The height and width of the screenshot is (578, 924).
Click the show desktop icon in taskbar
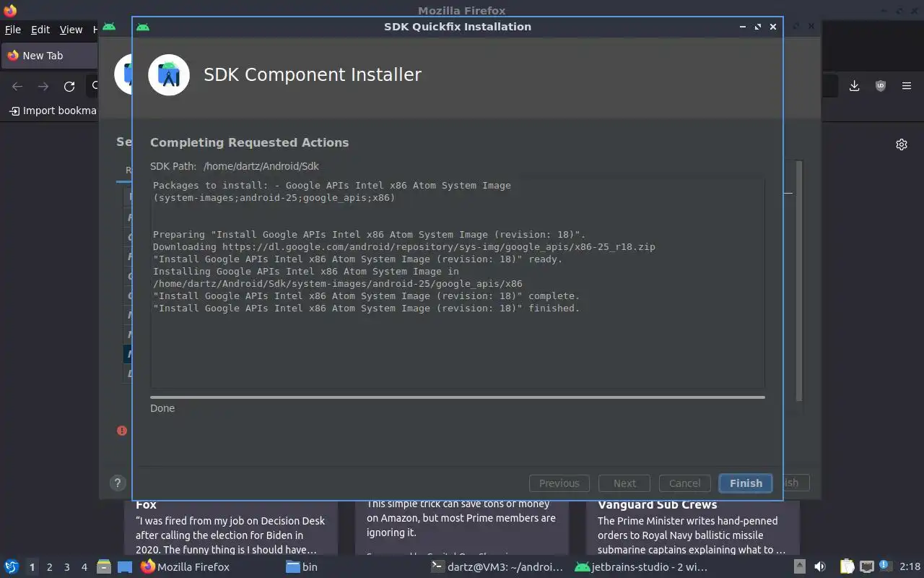[x=125, y=567]
